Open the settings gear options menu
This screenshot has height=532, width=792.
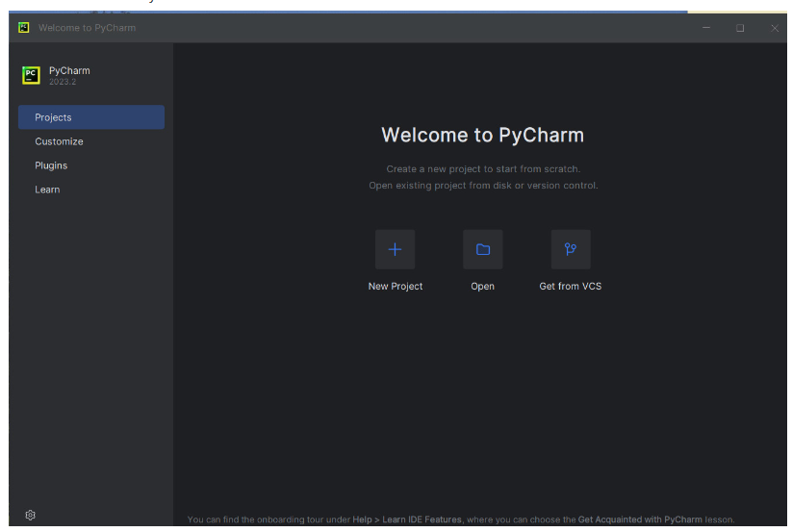tap(31, 516)
